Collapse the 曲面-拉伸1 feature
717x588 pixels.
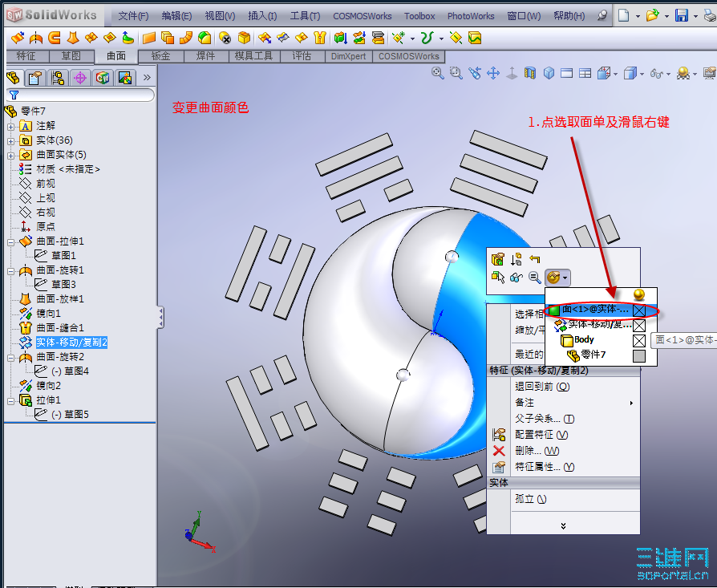10,242
